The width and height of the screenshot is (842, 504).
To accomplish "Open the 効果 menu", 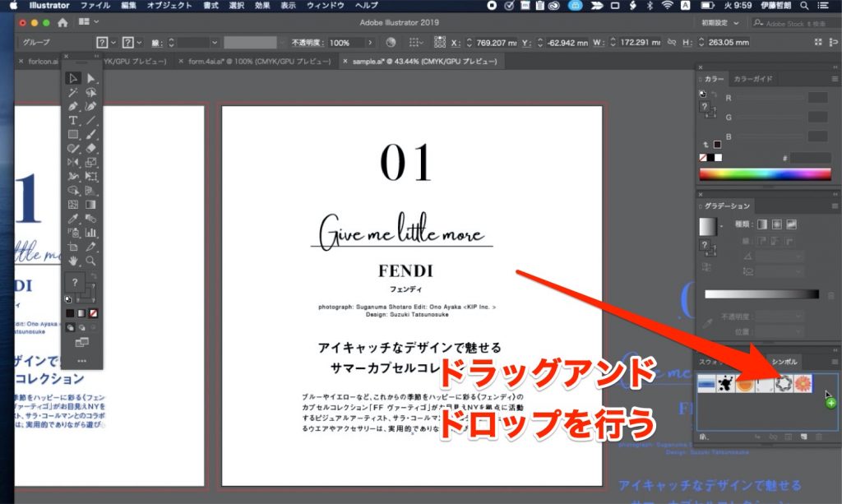I will [262, 6].
